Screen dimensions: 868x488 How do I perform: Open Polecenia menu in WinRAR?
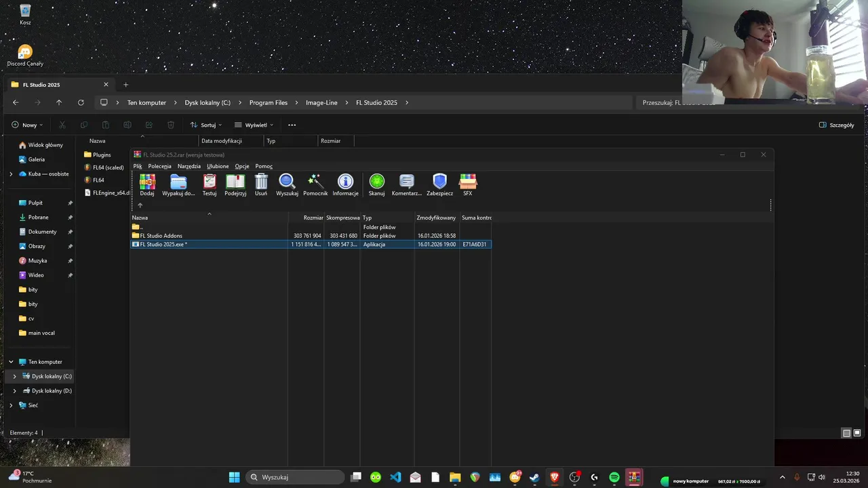160,166
